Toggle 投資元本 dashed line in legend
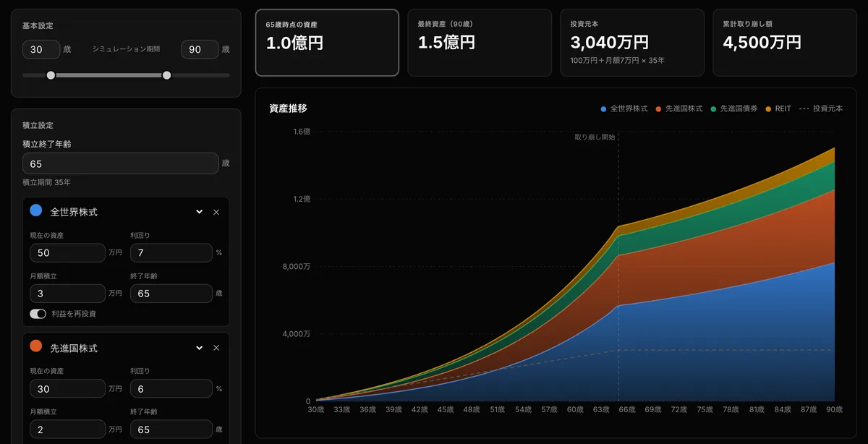868x444 pixels. click(x=821, y=108)
